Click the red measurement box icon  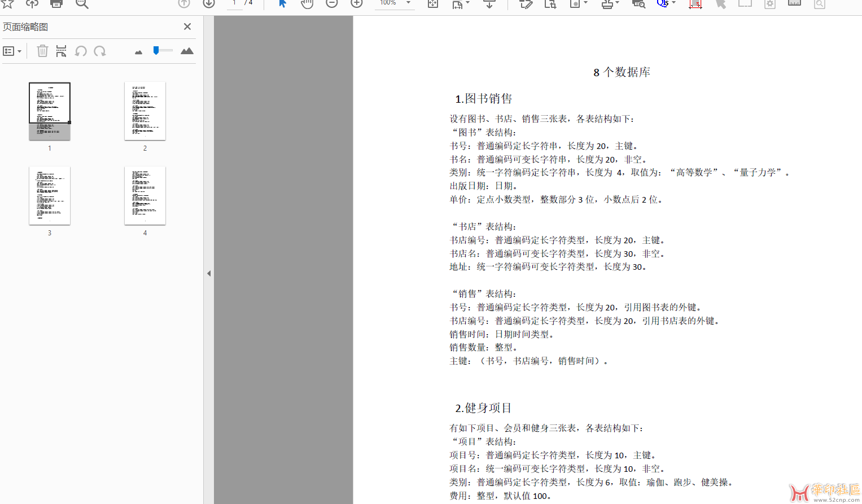pyautogui.click(x=695, y=3)
